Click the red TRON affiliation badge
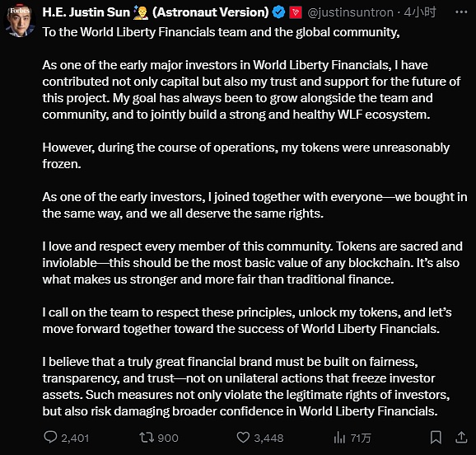The width and height of the screenshot is (476, 455). [x=296, y=12]
